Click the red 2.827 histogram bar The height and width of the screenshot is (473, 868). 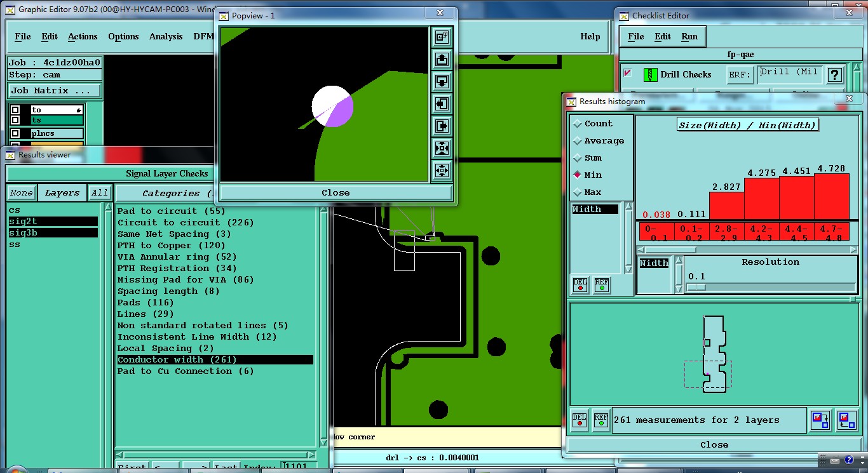coord(726,206)
